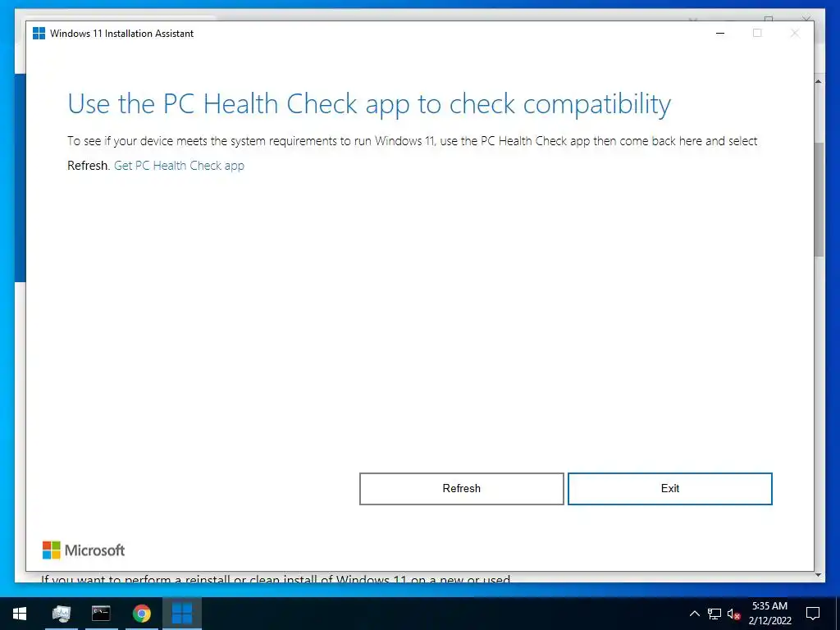Click the word 'Refresh.' in the instructions
The width and height of the screenshot is (840, 630).
(89, 166)
